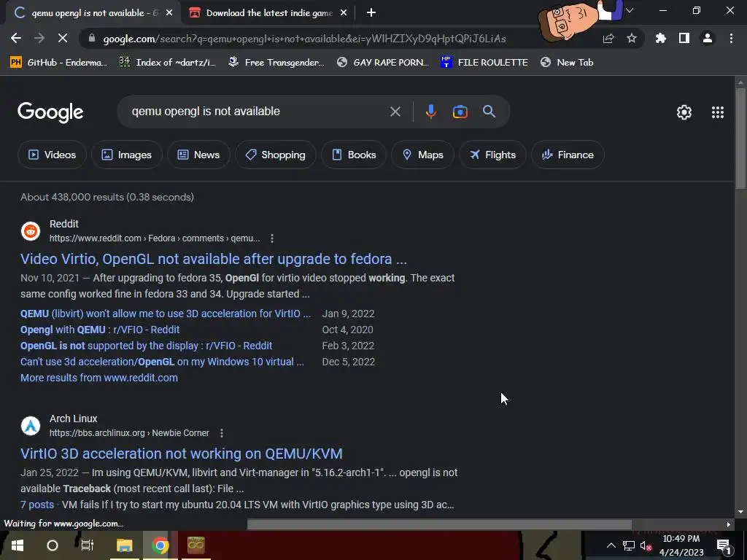Click the Chrome taskbar icon
This screenshot has width=747, height=560.
coord(160,545)
